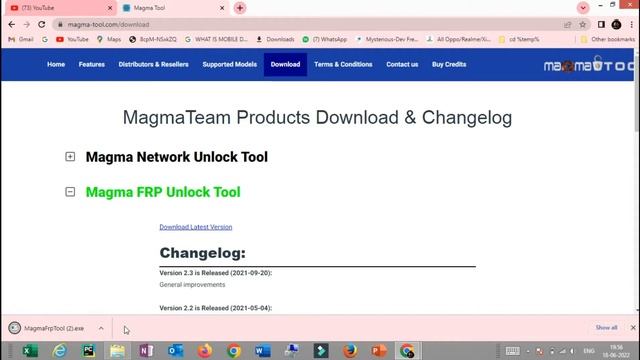Open Word from the taskbar
The height and width of the screenshot is (360, 640).
[x=263, y=351]
